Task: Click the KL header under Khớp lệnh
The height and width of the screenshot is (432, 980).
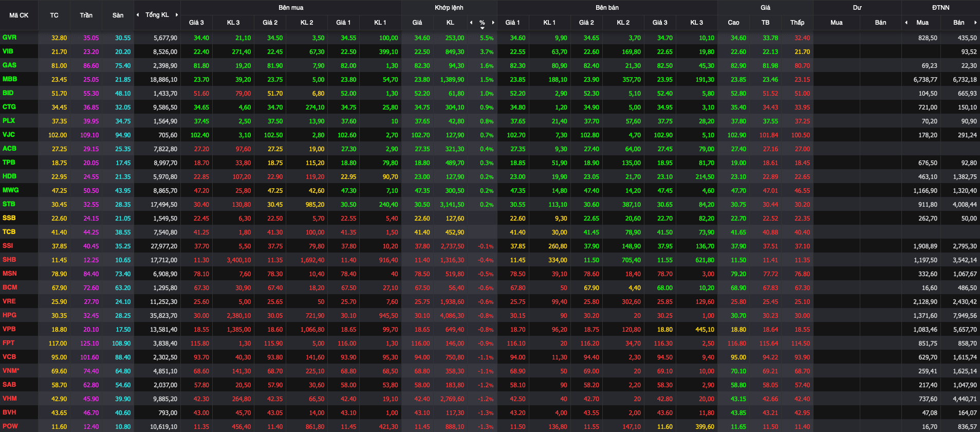Action: click(x=450, y=23)
